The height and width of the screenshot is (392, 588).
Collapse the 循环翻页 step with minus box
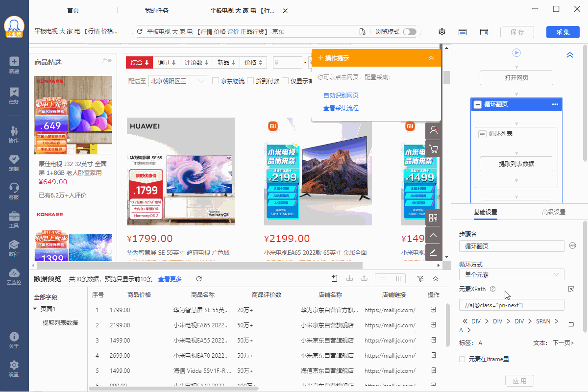tap(478, 104)
